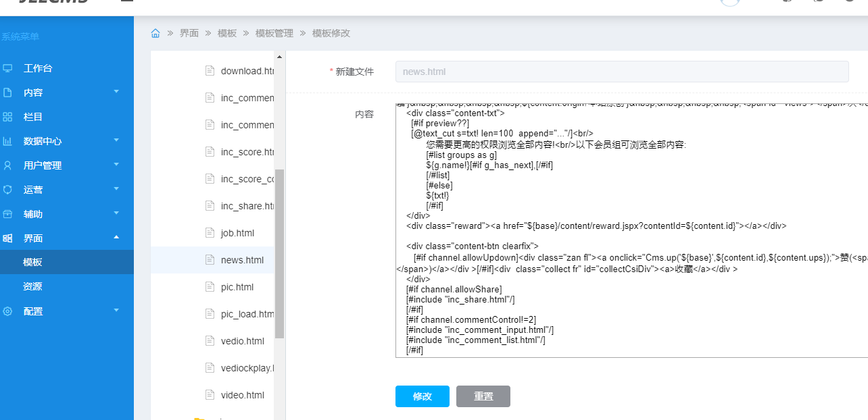
Task: Open pic_load.html in the file list
Action: 247,314
